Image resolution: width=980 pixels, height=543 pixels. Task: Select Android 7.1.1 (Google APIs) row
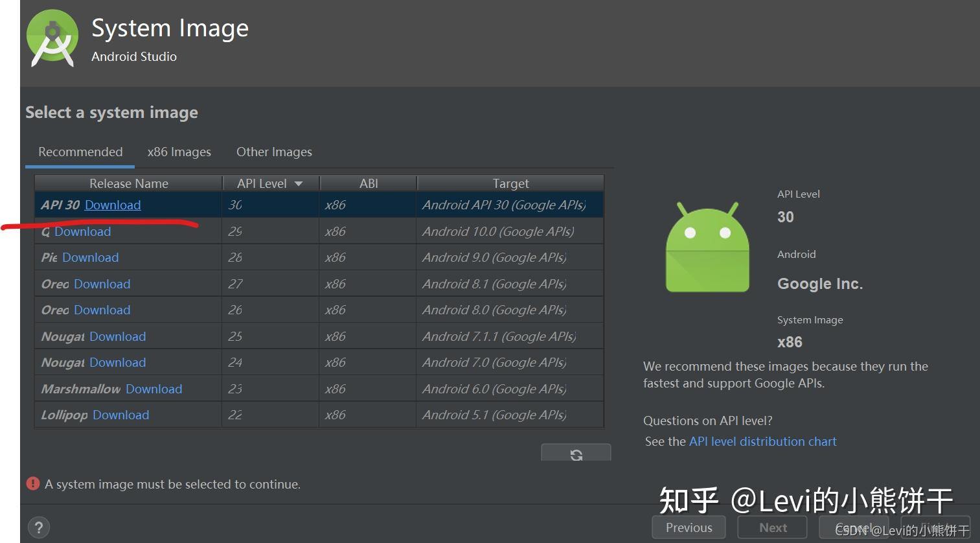tap(319, 336)
